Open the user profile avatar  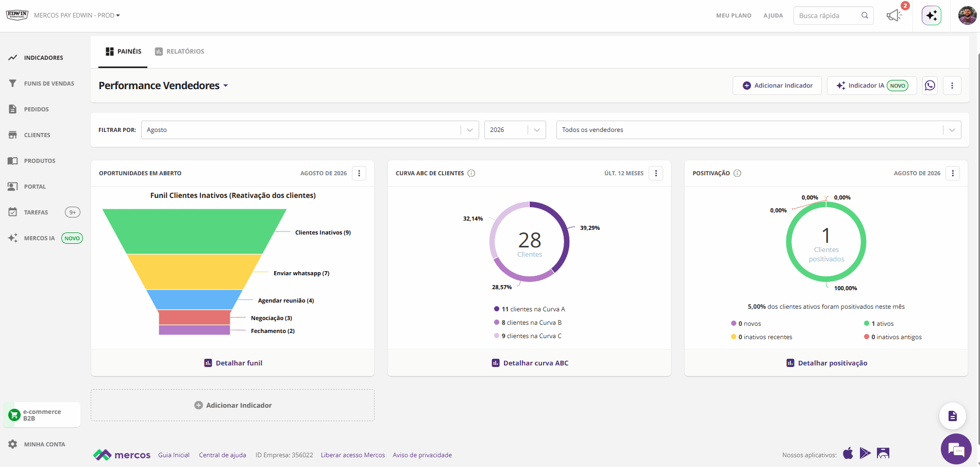(967, 15)
